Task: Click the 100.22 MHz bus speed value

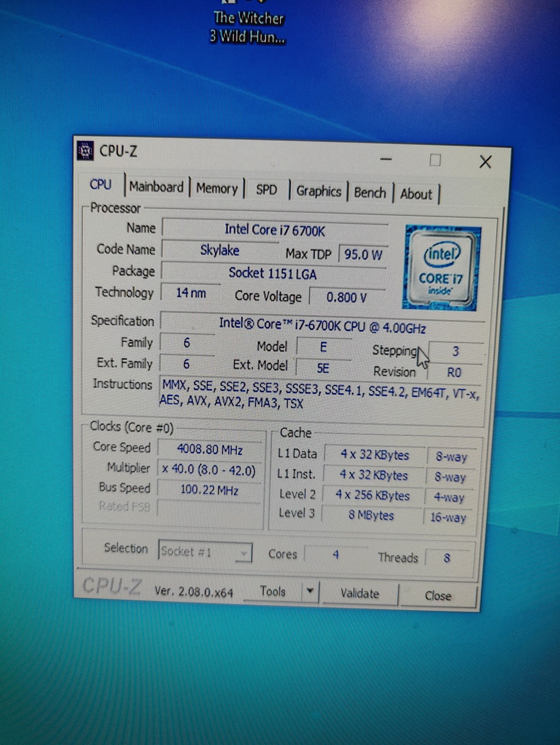Action: (x=209, y=490)
